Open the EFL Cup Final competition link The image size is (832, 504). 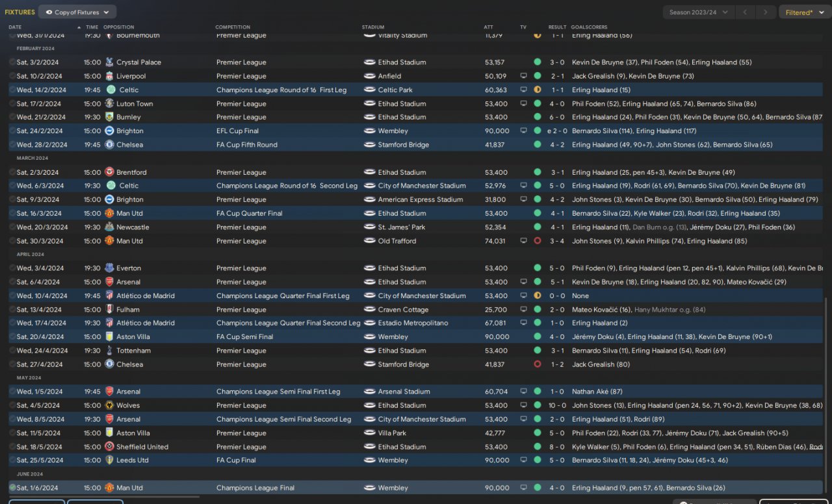click(237, 131)
